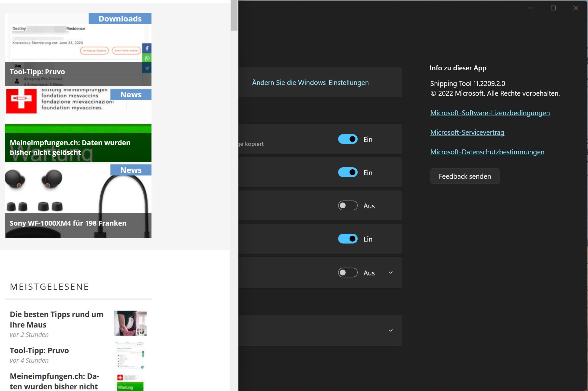Close the Snipping Tool settings window
The height and width of the screenshot is (391, 588).
(576, 8)
